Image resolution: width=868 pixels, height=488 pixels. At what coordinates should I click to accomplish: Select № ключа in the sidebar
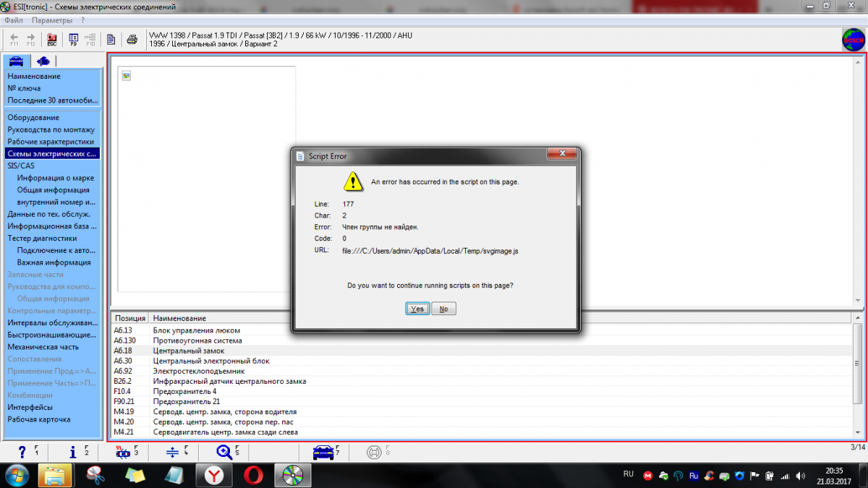[x=24, y=88]
